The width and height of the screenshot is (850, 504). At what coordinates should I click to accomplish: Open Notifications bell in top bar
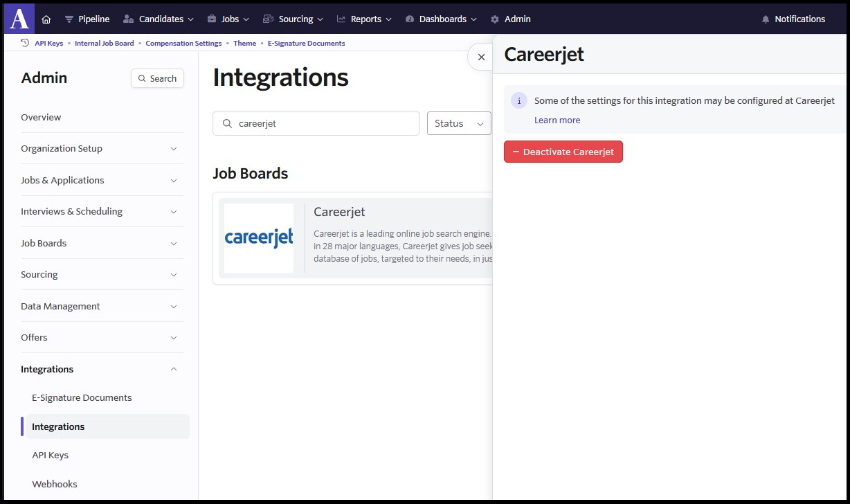[793, 19]
